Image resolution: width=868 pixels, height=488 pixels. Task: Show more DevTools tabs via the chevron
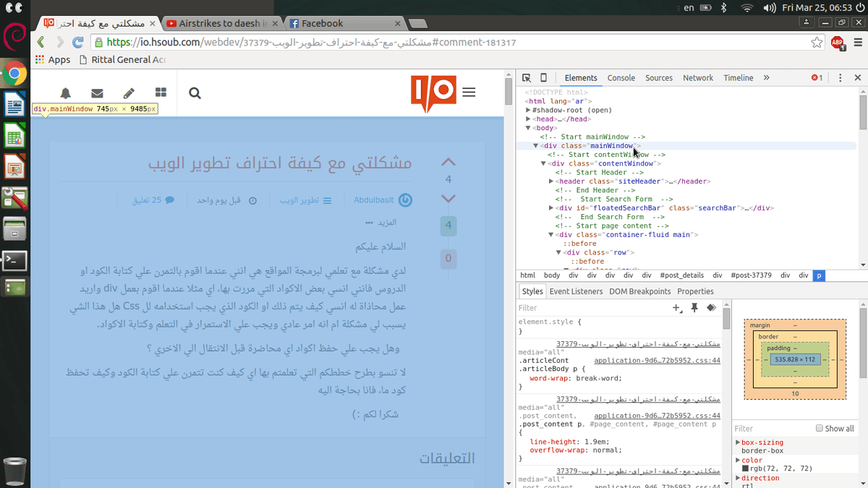coord(766,78)
